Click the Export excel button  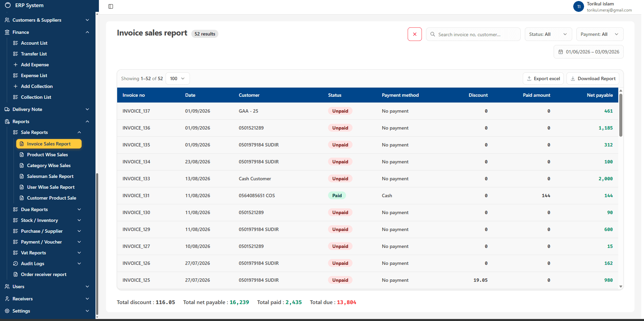pos(543,78)
